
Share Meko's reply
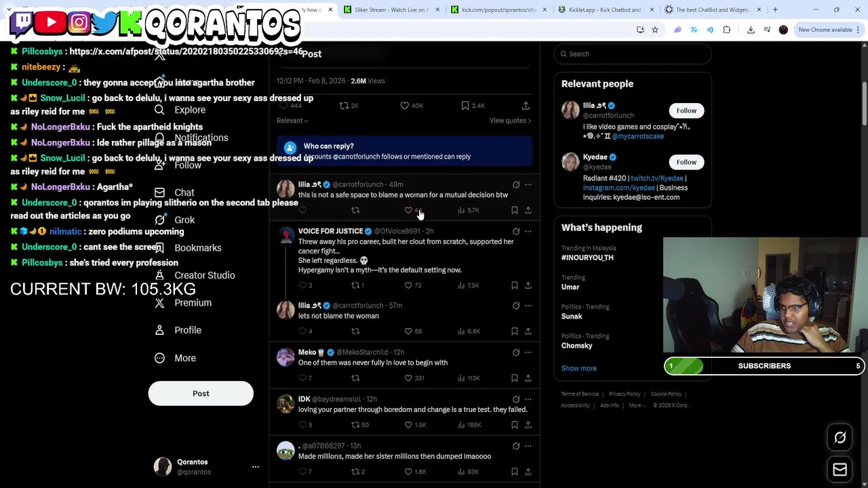pyautogui.click(x=528, y=378)
